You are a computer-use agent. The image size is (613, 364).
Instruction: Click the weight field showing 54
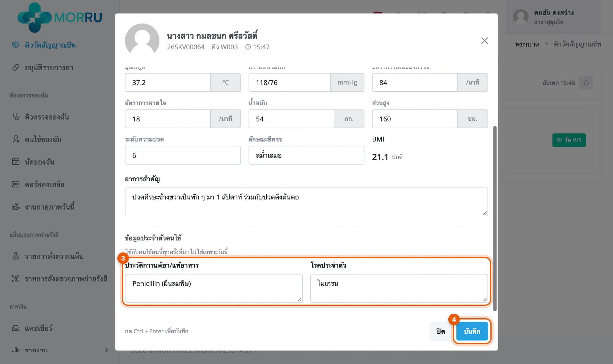(291, 119)
